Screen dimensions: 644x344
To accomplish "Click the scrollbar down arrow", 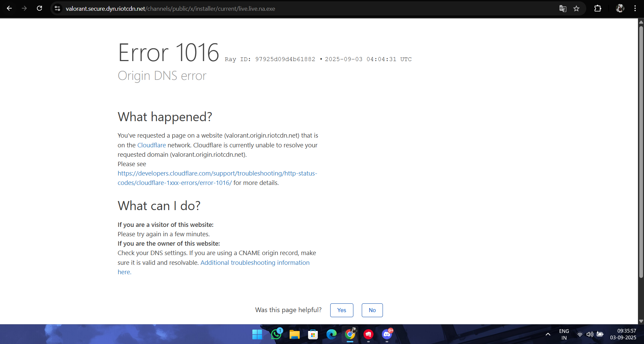I will [641, 321].
